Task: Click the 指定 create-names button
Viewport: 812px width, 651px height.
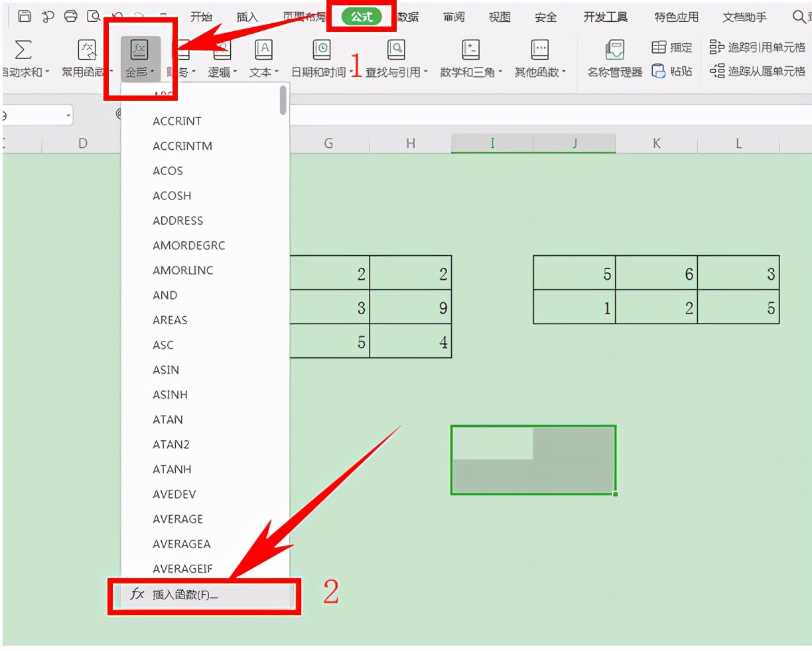Action: click(672, 47)
